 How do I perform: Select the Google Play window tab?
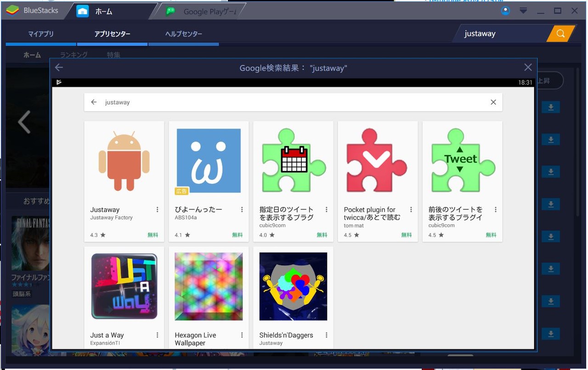[x=203, y=11]
